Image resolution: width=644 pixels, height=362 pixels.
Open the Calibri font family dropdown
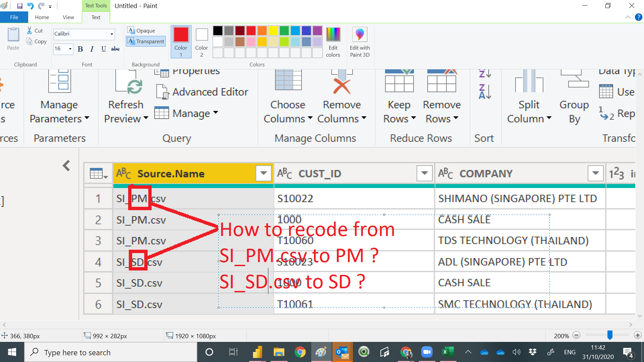click(112, 34)
